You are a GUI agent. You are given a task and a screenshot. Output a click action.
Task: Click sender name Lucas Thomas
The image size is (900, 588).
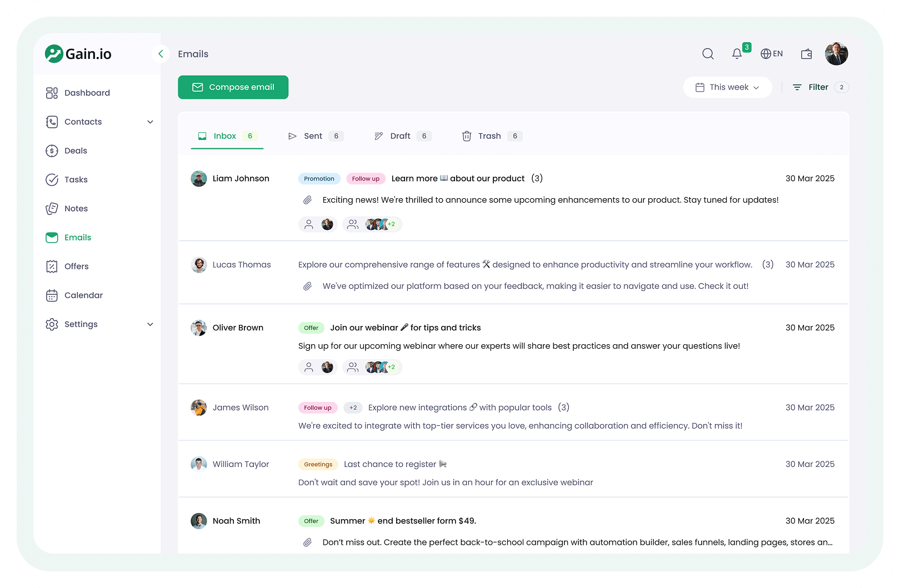point(242,265)
